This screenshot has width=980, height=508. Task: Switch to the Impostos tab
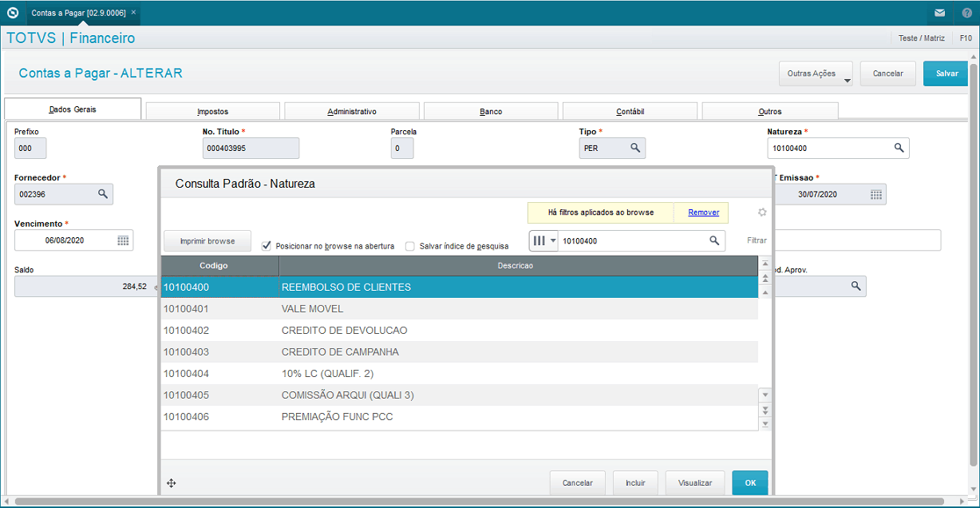pyautogui.click(x=213, y=112)
